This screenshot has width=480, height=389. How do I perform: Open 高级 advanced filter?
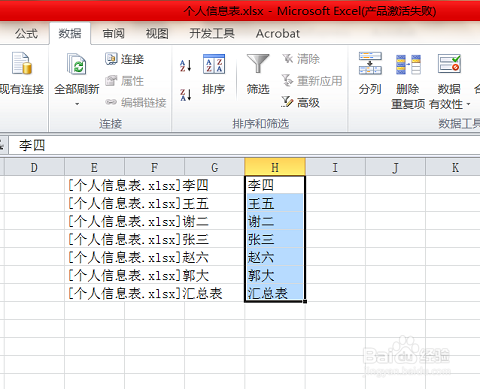[x=301, y=102]
